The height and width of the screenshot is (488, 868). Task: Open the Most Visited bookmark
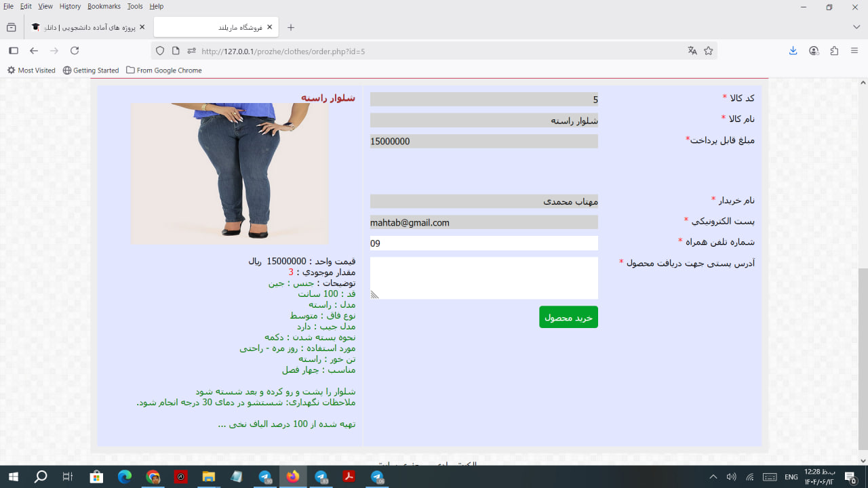31,70
